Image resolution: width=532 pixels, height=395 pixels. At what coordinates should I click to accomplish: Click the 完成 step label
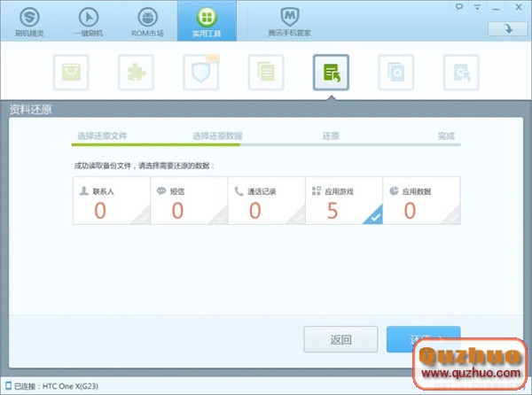click(x=446, y=136)
